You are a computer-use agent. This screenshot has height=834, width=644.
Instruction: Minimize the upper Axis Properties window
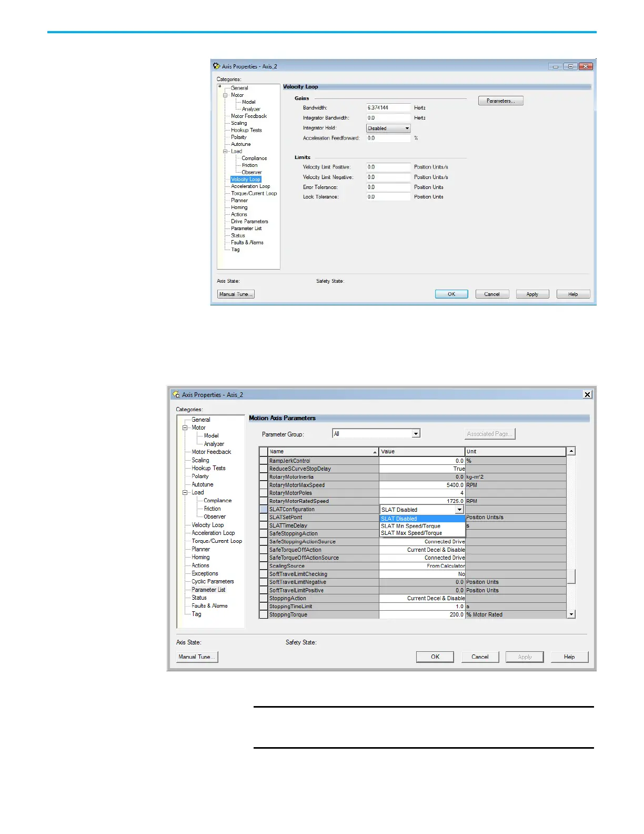tap(555, 66)
